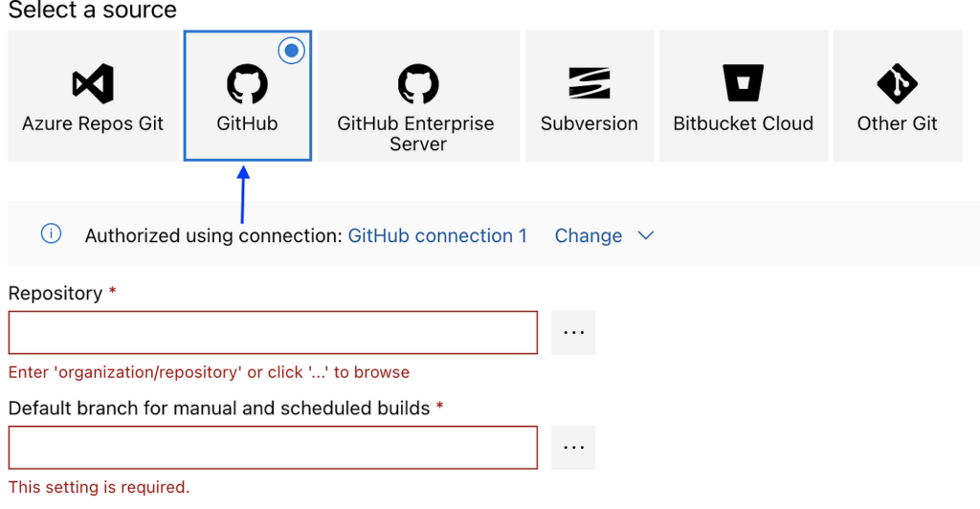Select Azure Repos Git as source
This screenshot has height=509, width=980.
tap(93, 123)
